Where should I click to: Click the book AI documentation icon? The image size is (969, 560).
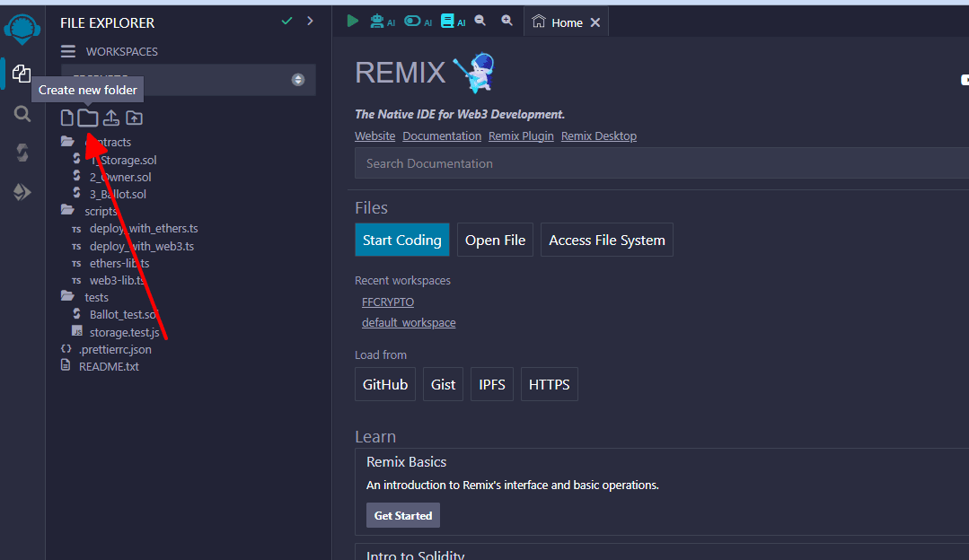[453, 22]
